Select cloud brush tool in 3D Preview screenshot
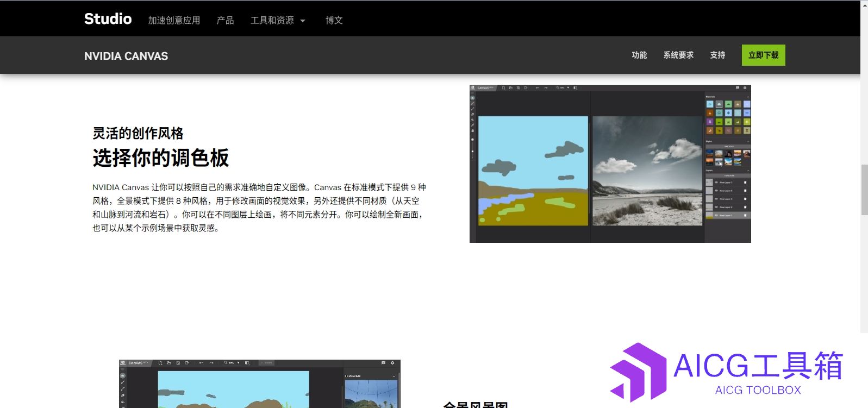Image resolution: width=868 pixels, height=408 pixels. click(123, 375)
